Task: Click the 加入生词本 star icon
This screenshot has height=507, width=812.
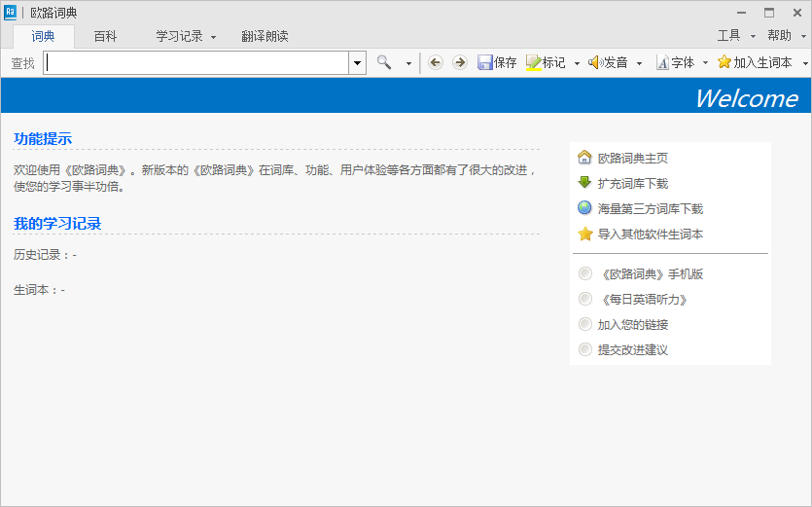Action: 724,62
